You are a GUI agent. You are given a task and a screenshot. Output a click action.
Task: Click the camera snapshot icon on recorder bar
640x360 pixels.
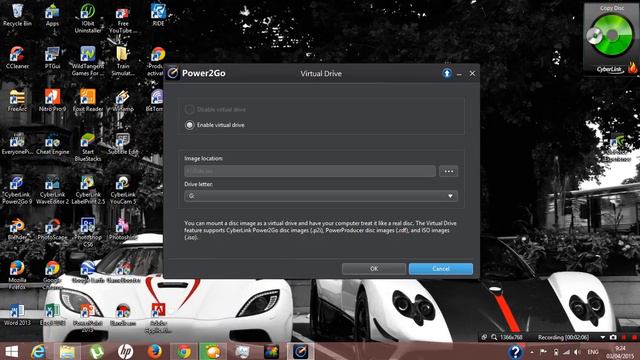point(613,337)
